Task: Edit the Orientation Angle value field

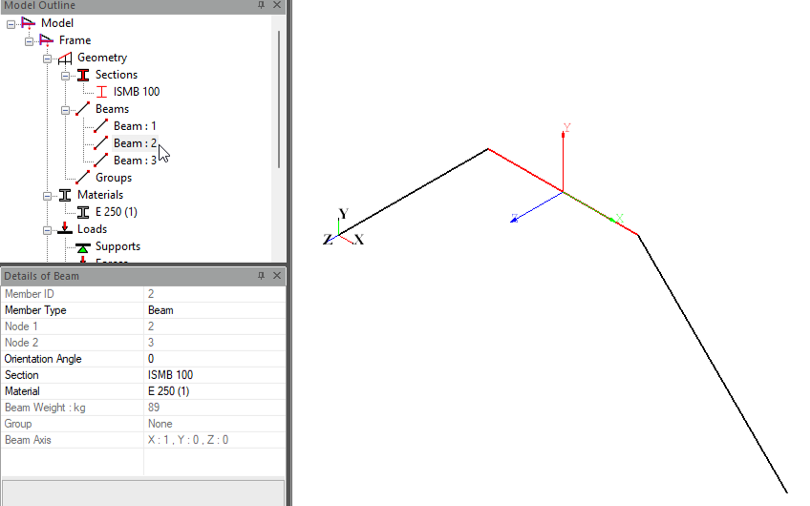Action: pos(214,359)
